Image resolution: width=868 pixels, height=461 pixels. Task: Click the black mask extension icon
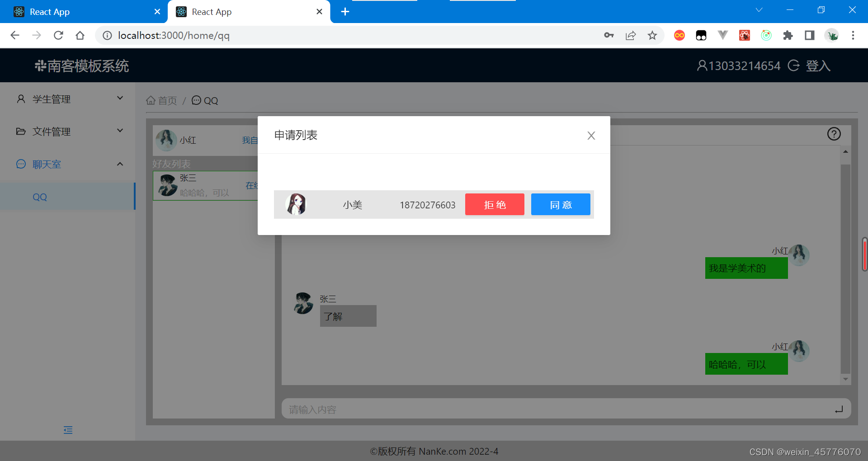click(701, 35)
